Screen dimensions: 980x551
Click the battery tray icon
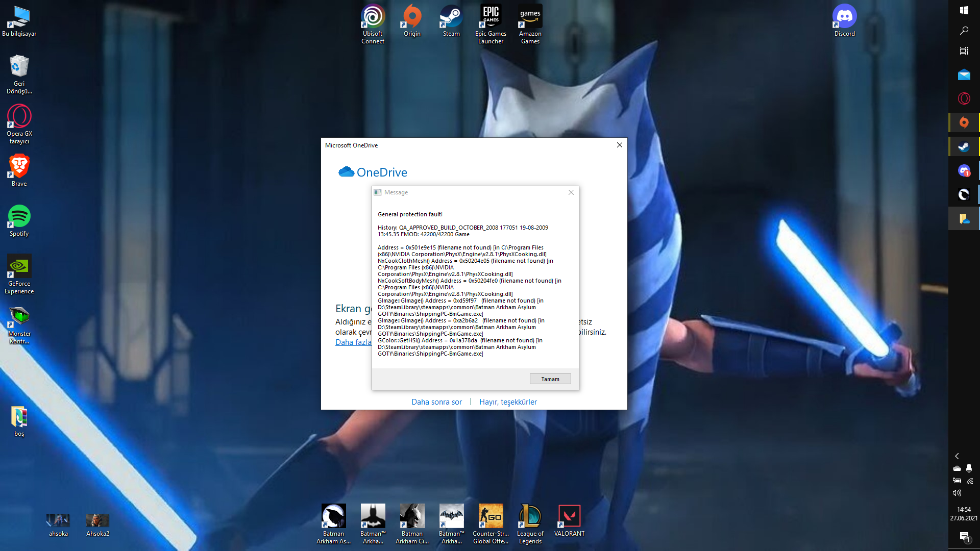957,481
